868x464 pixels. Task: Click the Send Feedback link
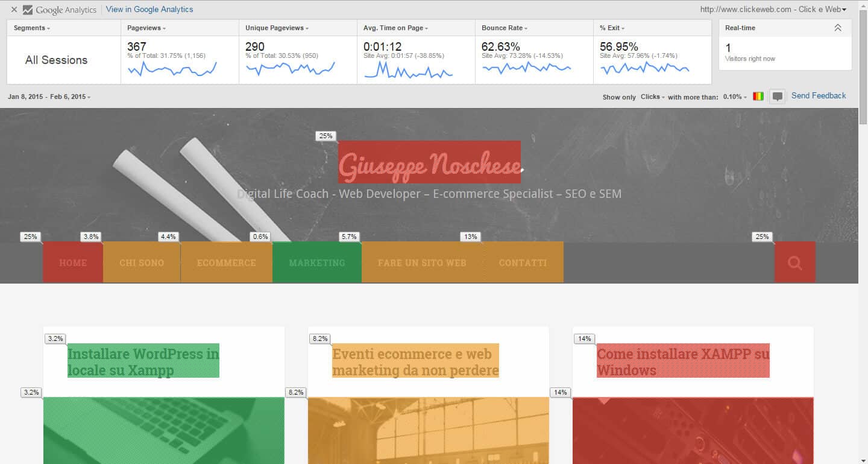pos(819,96)
